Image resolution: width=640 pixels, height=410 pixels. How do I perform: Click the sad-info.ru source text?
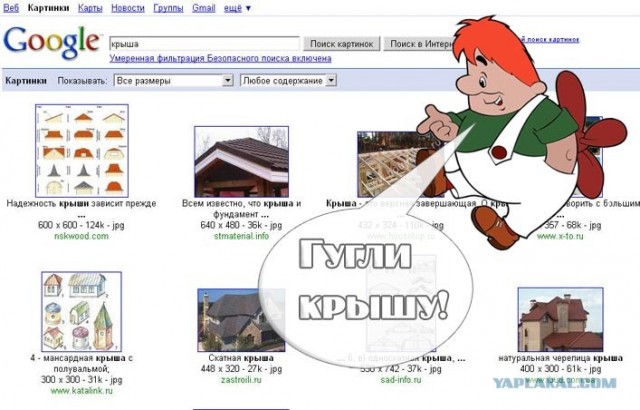click(400, 380)
